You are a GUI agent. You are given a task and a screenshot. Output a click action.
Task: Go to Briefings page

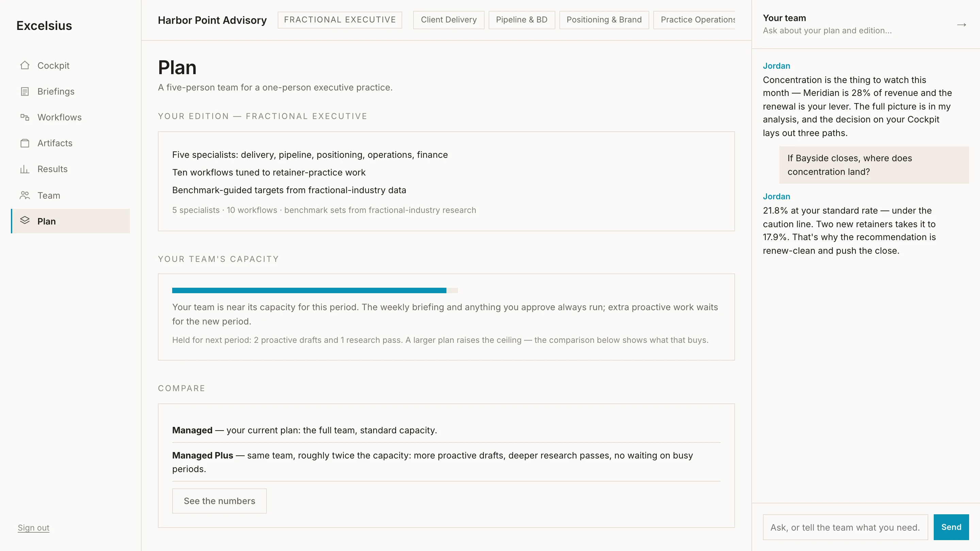[x=71, y=91]
